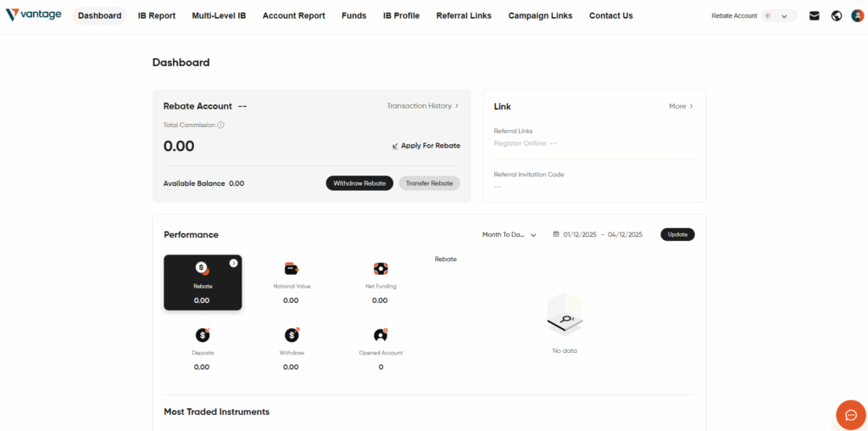868x431 pixels.
Task: Click the Vantage logo
Action: [34, 15]
